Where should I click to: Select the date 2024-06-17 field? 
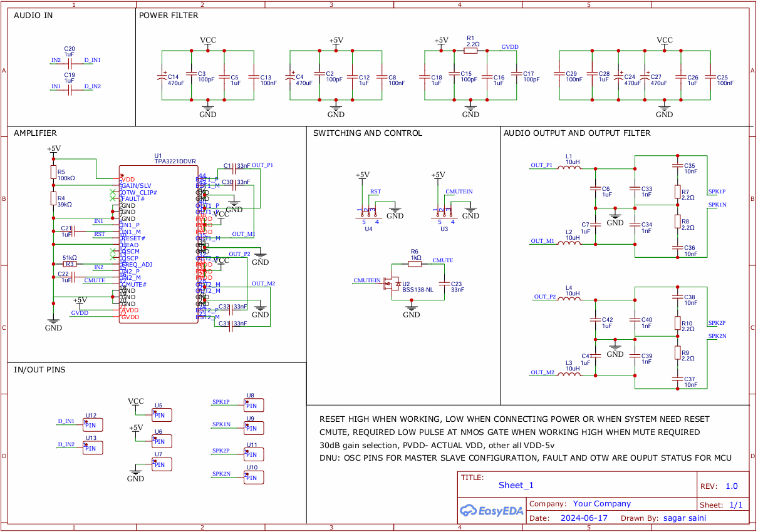(x=584, y=518)
